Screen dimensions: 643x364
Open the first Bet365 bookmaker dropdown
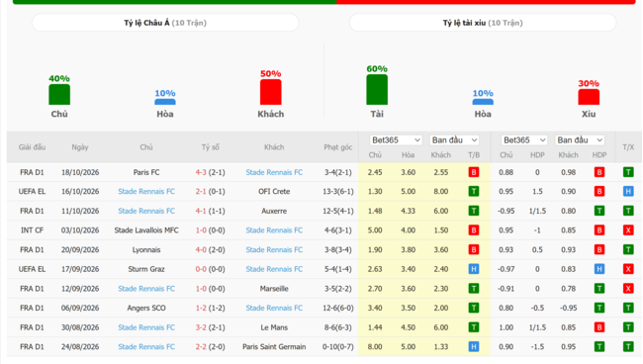point(396,140)
